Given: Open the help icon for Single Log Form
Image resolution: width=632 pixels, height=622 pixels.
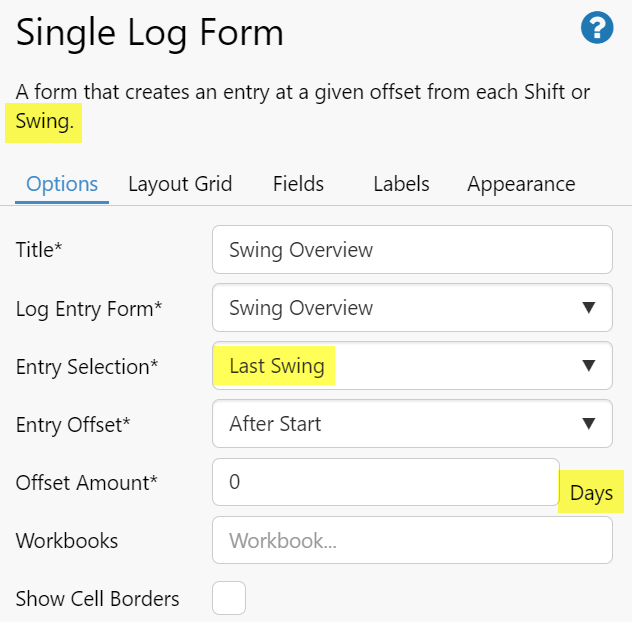Looking at the screenshot, I should pos(597,28).
